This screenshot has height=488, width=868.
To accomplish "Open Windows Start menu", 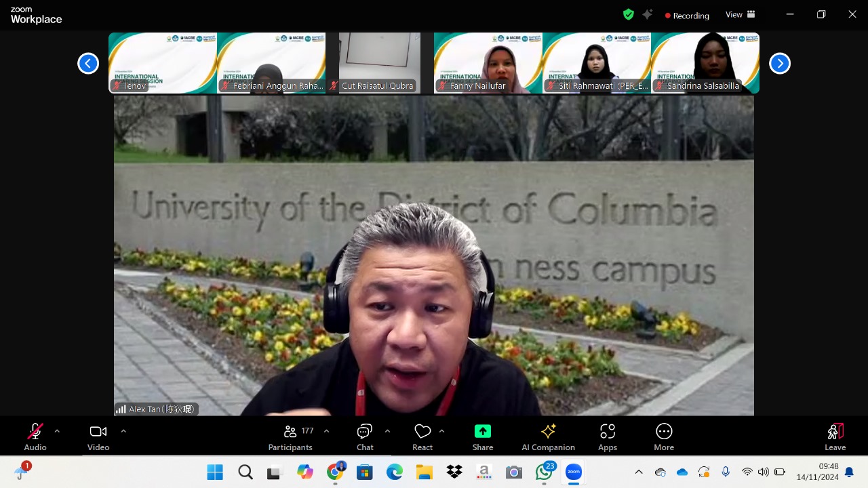I will click(215, 472).
